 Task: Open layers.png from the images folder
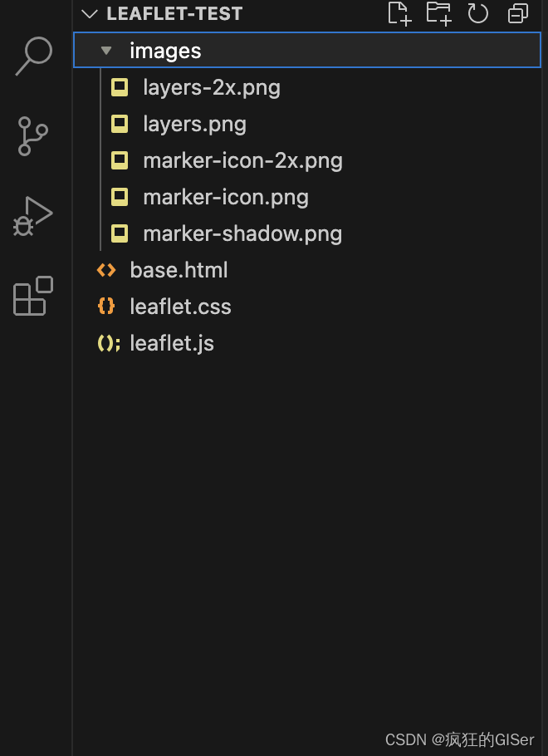pos(194,124)
